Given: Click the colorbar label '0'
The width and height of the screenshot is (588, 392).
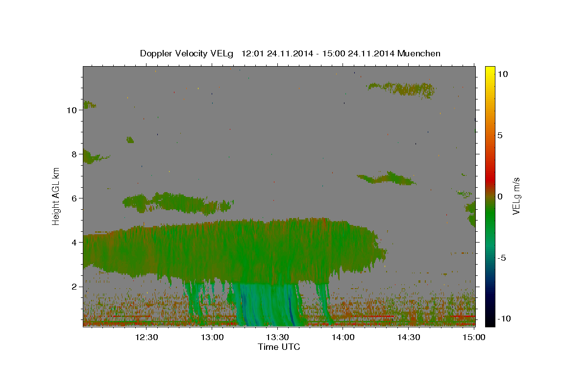Looking at the screenshot, I should (500, 196).
